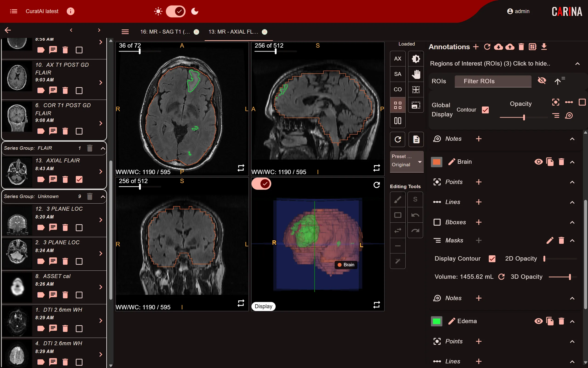Collapse the Series Group: Unknown section
This screenshot has width=588, height=368.
(x=103, y=197)
